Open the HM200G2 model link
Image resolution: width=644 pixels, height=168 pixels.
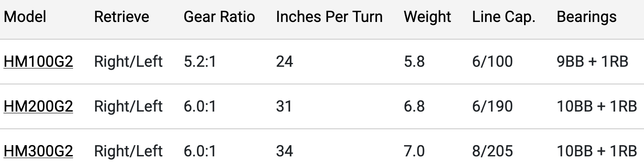pos(38,106)
